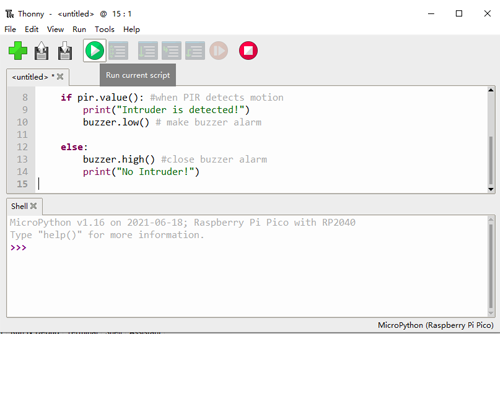The width and height of the screenshot is (500, 400).
Task: Open the Run menu
Action: click(79, 29)
